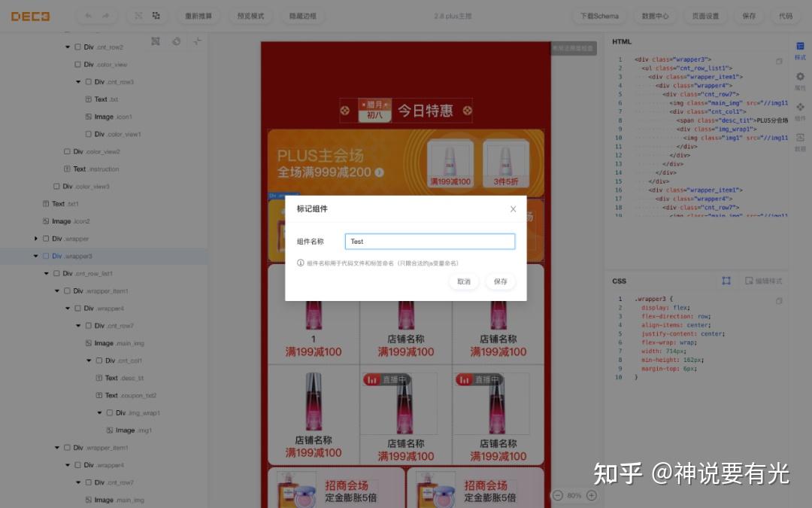Click 取消 to dismiss the dialog

click(464, 281)
